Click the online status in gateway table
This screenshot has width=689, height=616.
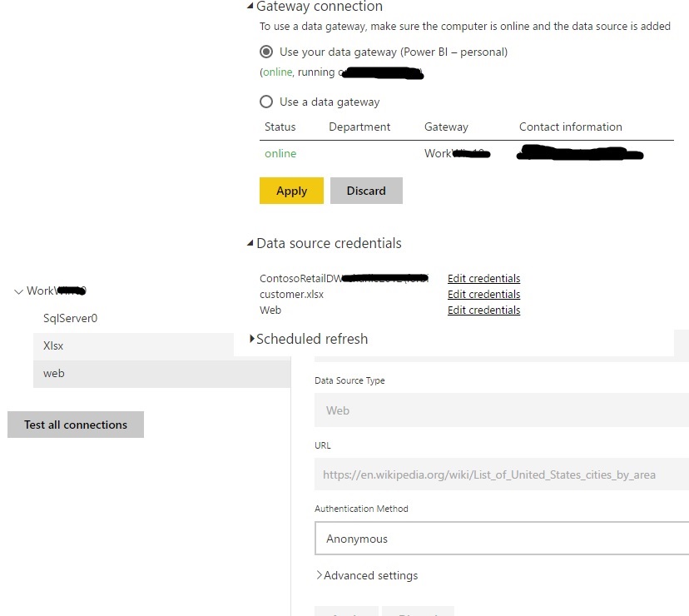tap(280, 153)
